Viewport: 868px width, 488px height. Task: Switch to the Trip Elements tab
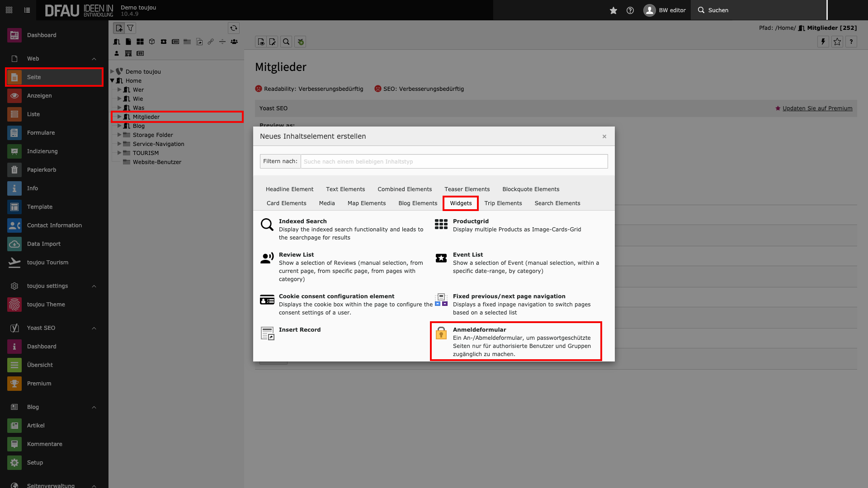coord(503,203)
